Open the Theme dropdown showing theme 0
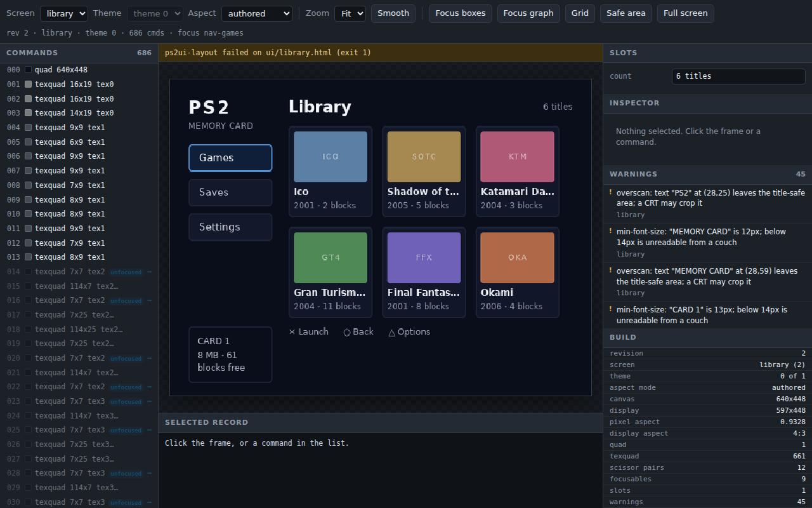 coord(155,13)
